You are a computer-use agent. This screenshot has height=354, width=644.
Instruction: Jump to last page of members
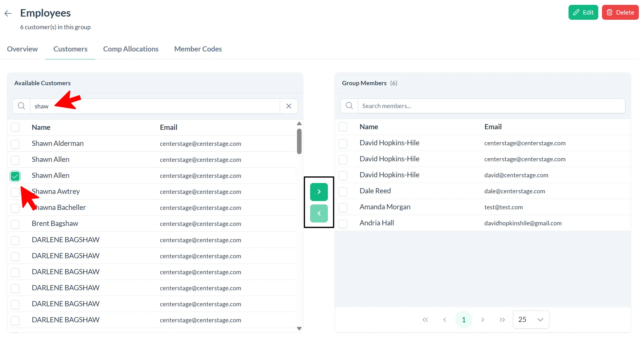click(502, 319)
